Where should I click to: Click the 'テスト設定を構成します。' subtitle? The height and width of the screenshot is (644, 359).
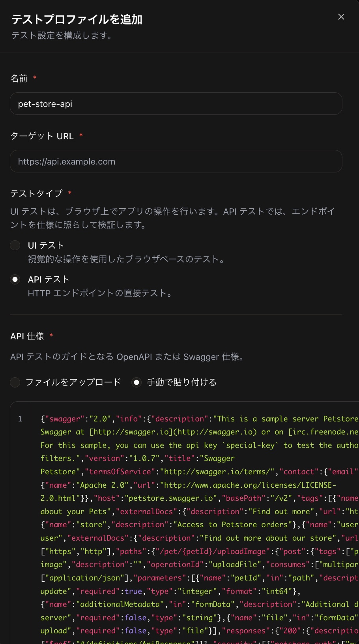[62, 36]
